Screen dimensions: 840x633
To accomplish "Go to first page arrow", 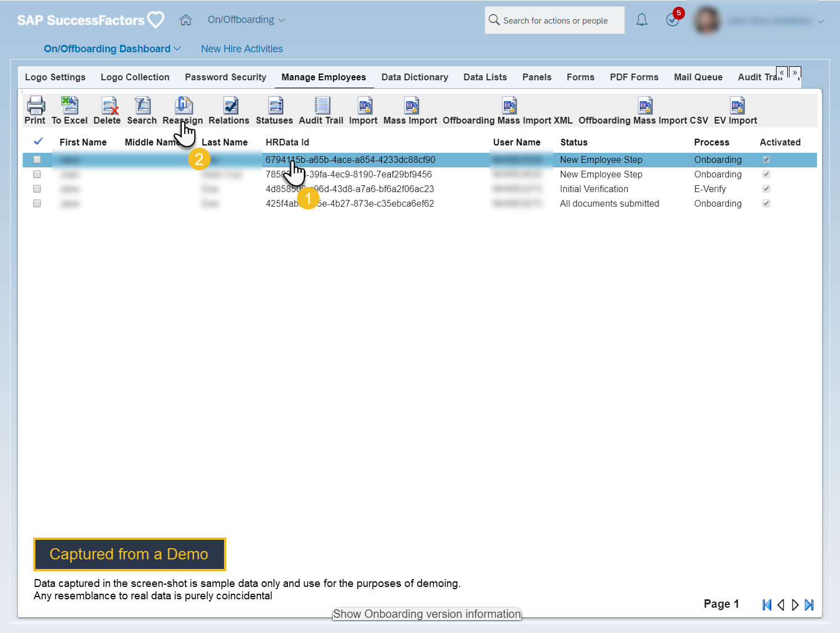I will coord(767,605).
